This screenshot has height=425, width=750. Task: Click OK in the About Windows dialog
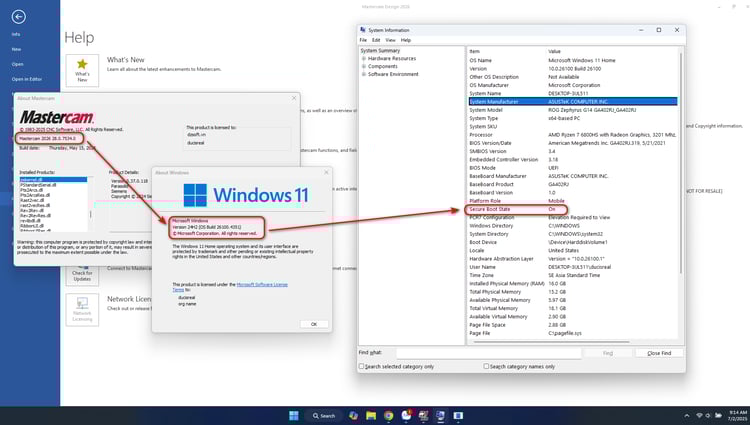tap(314, 324)
